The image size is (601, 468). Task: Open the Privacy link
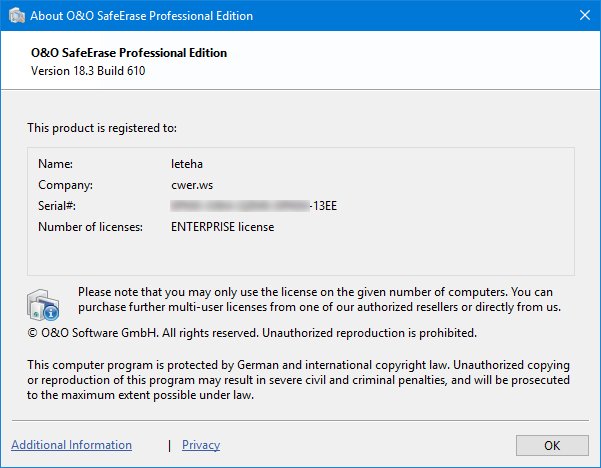coord(201,445)
